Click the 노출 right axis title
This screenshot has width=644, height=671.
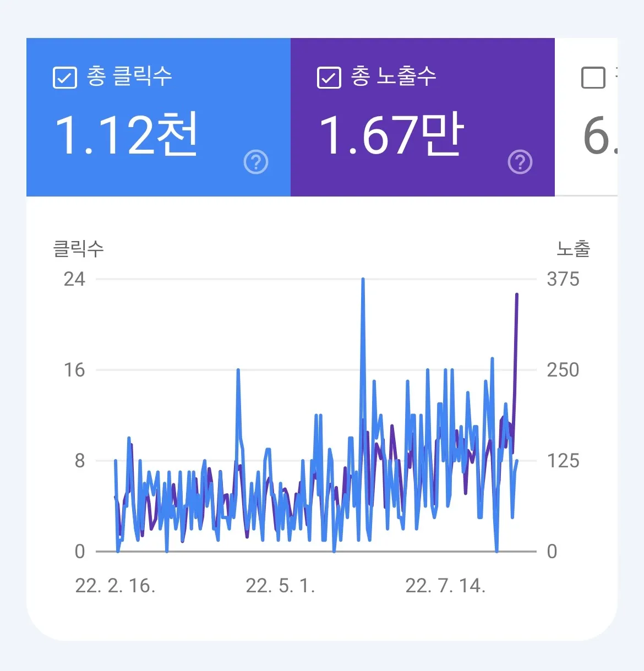tap(574, 249)
